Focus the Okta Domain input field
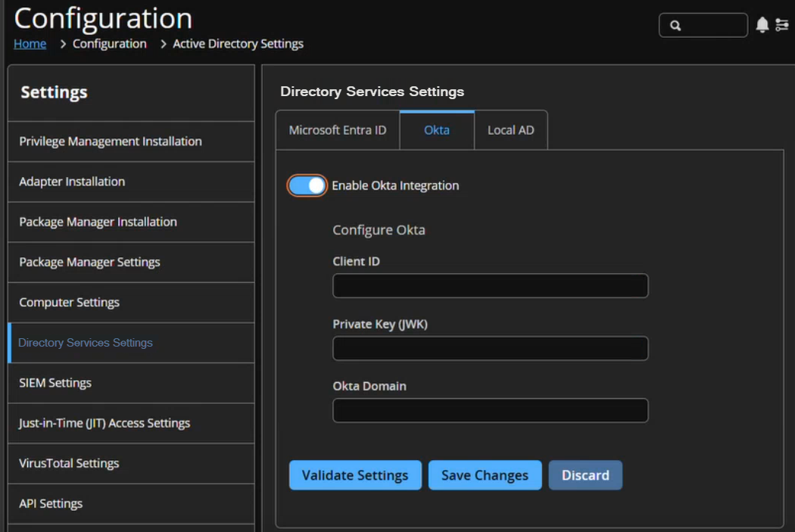The height and width of the screenshot is (532, 795). point(491,410)
